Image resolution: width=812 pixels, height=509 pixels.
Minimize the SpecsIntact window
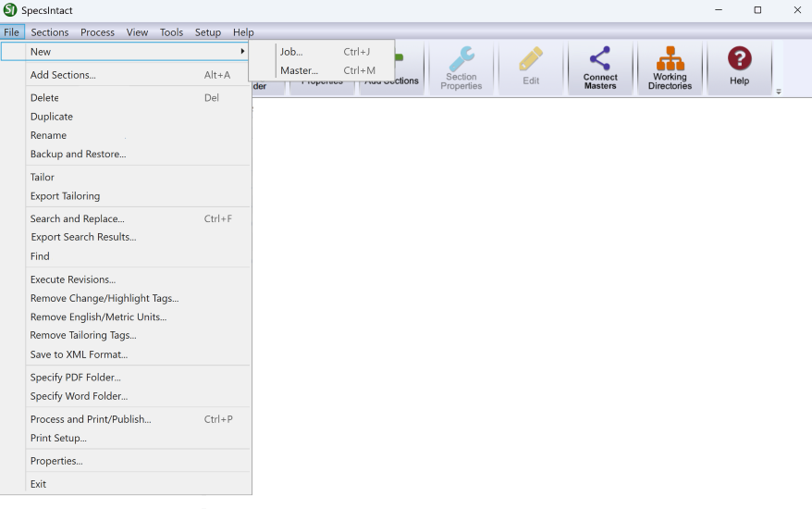(x=719, y=10)
